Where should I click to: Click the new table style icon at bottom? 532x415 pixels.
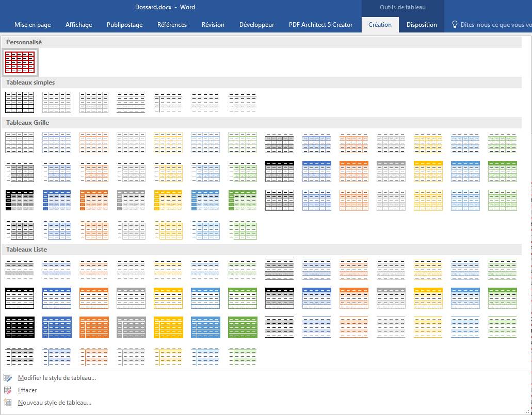click(x=7, y=403)
